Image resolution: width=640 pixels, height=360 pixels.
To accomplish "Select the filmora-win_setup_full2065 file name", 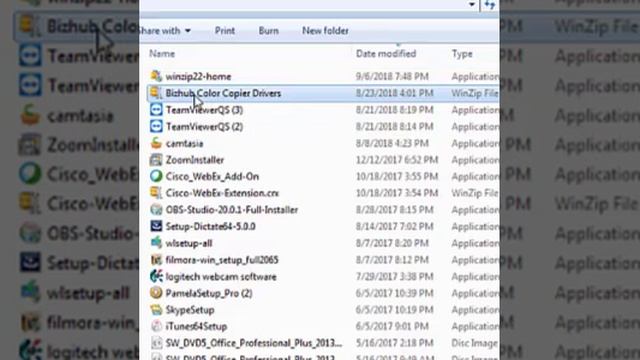I will 222,260.
